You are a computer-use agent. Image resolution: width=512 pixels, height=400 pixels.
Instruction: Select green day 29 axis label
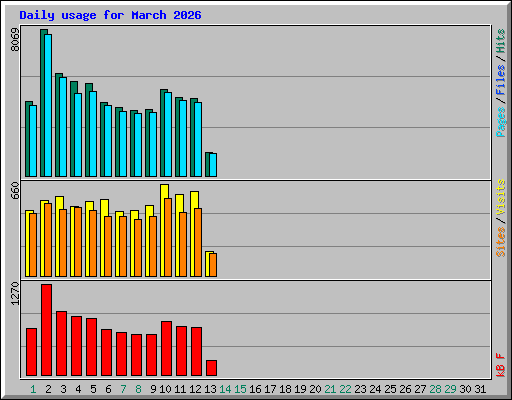450,389
